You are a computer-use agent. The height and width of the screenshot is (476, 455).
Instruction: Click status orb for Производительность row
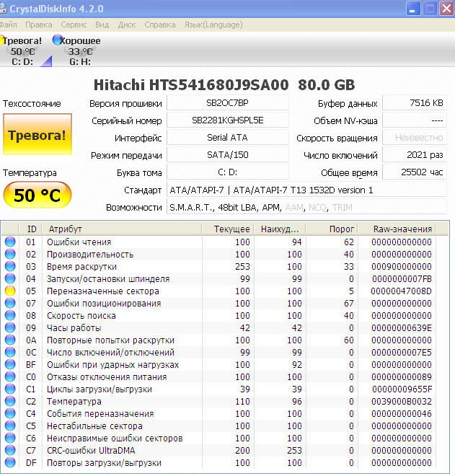point(10,254)
